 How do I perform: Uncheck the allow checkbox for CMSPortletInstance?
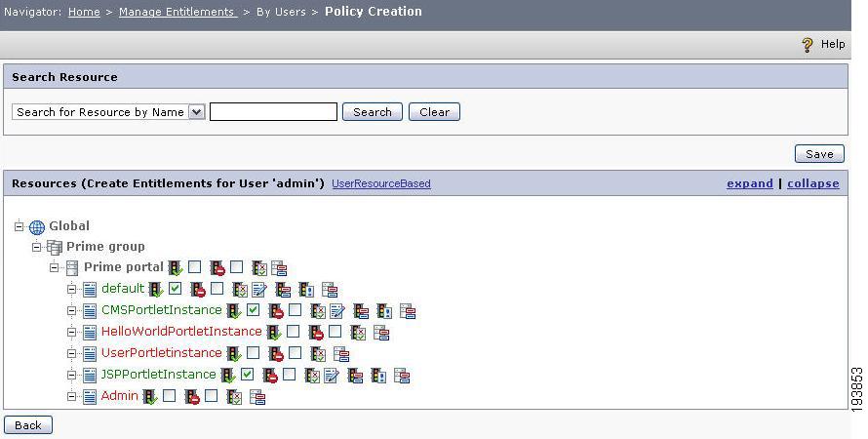253,309
